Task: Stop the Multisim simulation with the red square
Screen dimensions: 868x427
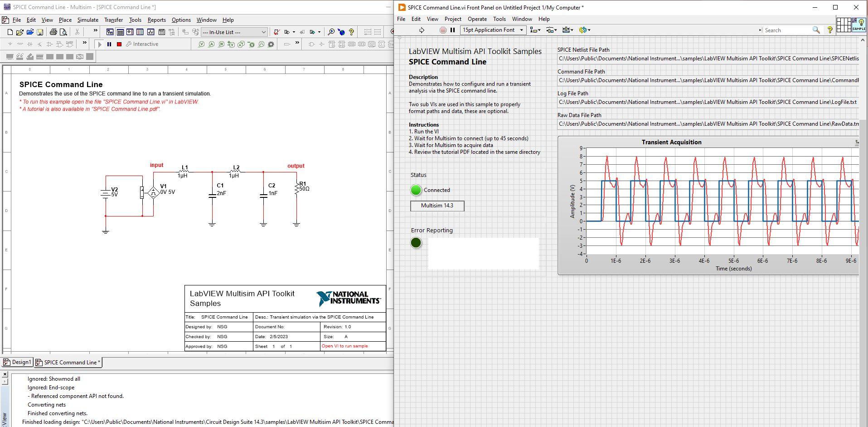Action: pos(119,44)
